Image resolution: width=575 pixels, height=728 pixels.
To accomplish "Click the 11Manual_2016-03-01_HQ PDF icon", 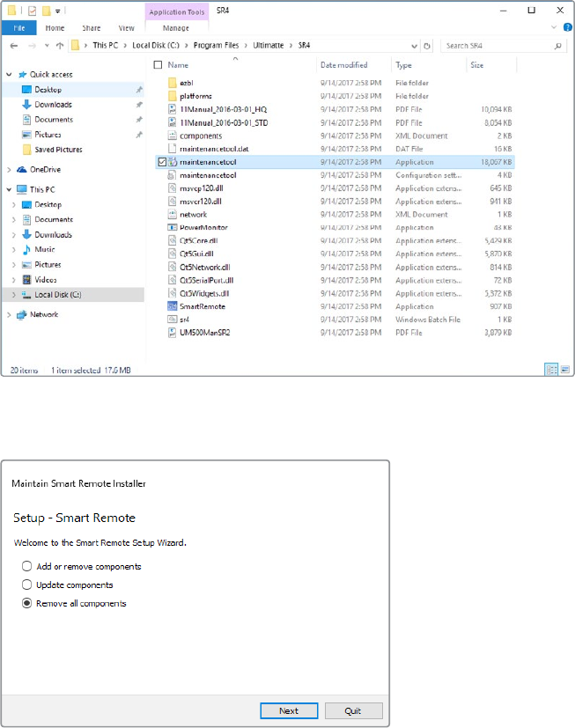I will point(173,109).
